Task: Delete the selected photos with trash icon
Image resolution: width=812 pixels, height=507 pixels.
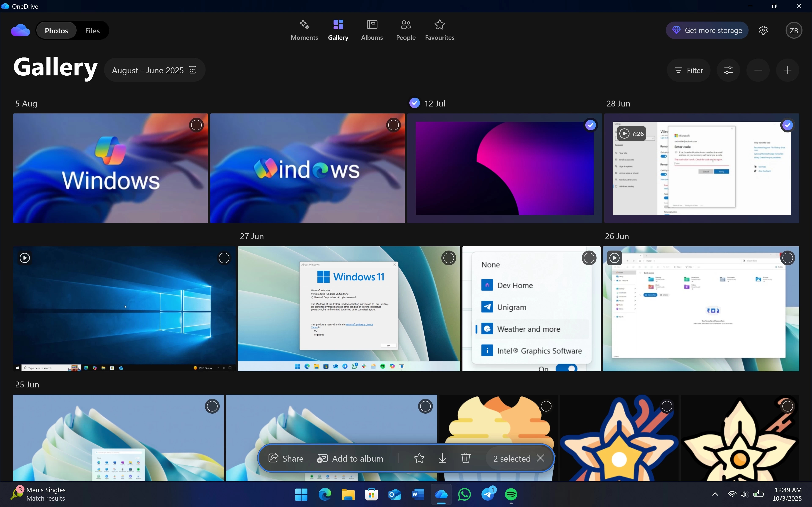Action: click(466, 458)
